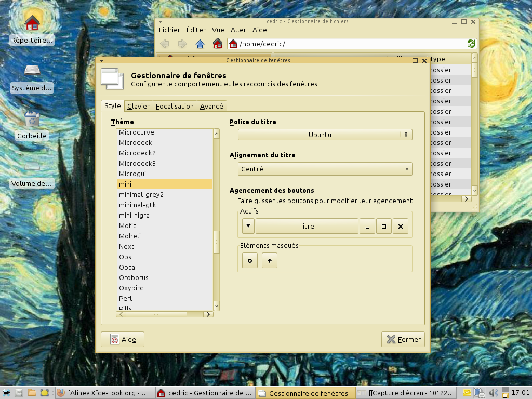Click the Fermer button
This screenshot has width=532, height=399.
coord(403,339)
